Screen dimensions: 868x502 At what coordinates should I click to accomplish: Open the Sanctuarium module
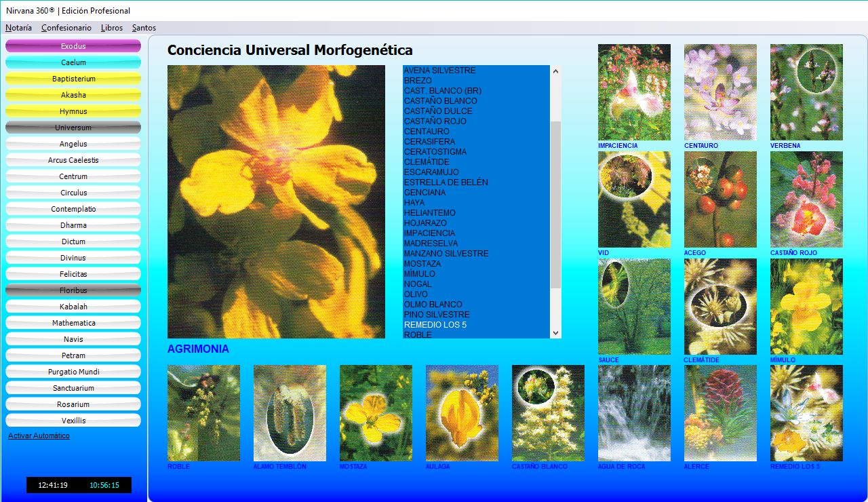tap(73, 388)
